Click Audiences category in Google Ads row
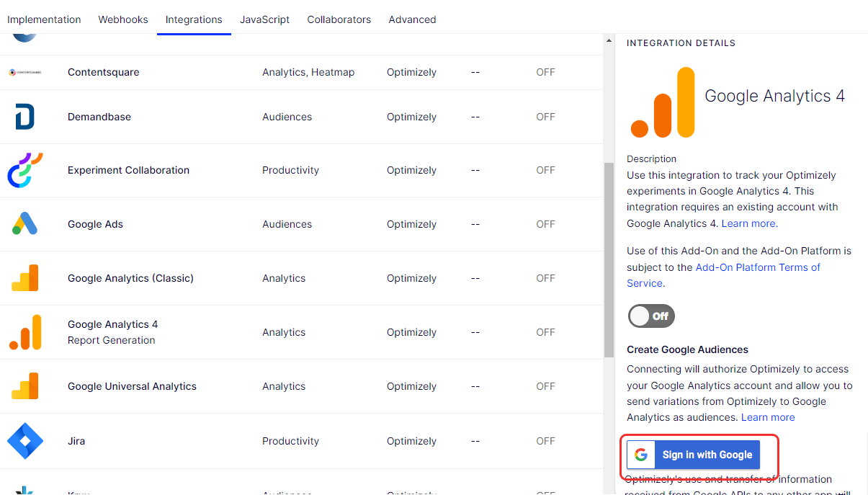 (x=287, y=224)
